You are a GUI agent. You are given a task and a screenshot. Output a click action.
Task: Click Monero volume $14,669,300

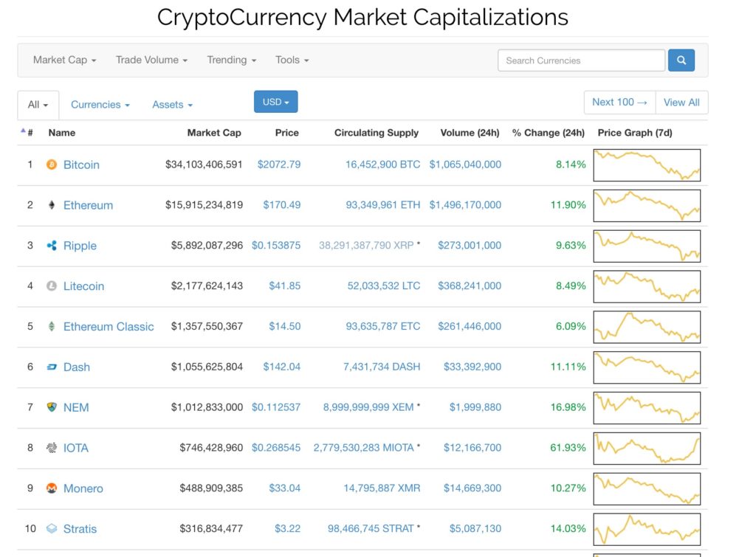pyautogui.click(x=472, y=488)
